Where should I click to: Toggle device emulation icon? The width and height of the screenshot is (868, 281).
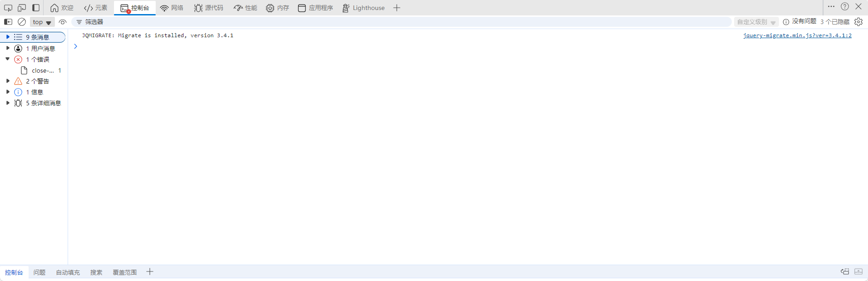coord(22,8)
